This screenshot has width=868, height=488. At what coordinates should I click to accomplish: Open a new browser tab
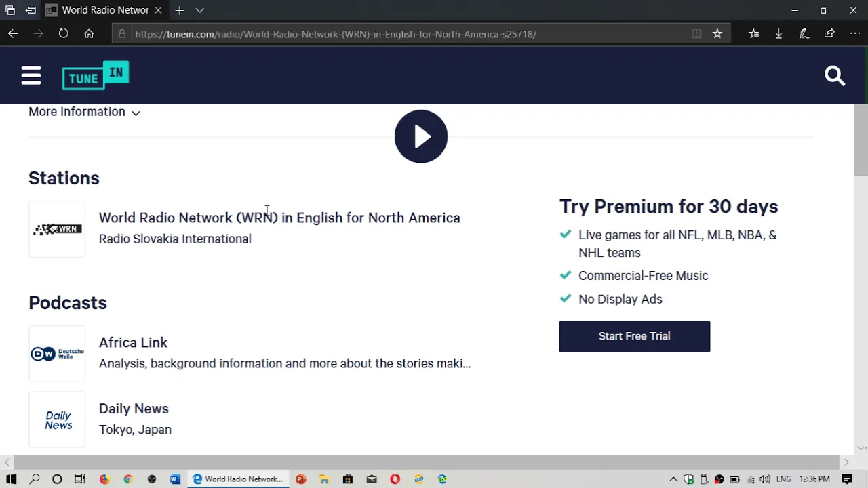pos(179,10)
